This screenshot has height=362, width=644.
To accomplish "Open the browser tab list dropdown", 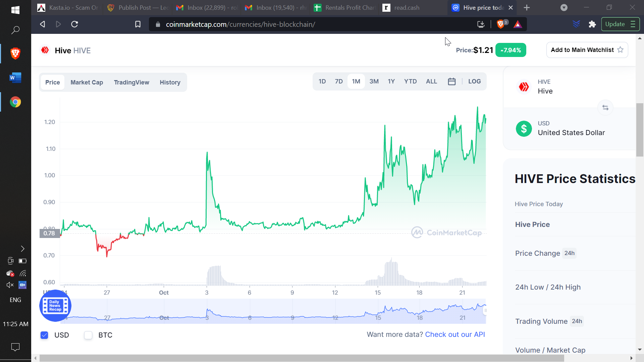I will tap(564, 7).
